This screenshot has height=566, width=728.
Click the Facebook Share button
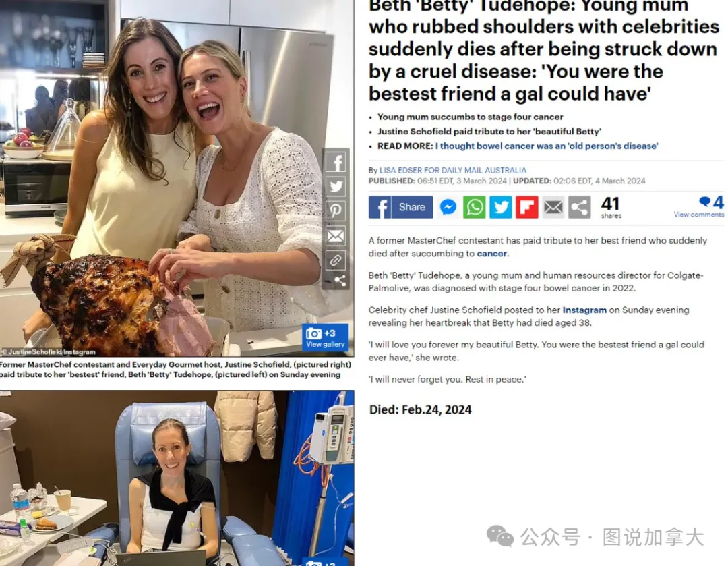click(x=400, y=207)
